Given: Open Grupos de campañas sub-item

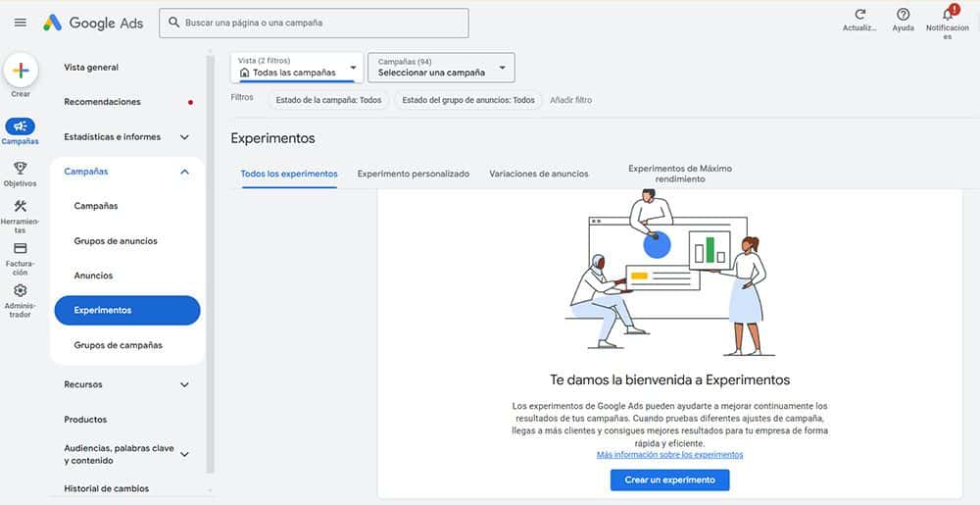Looking at the screenshot, I should click(119, 345).
